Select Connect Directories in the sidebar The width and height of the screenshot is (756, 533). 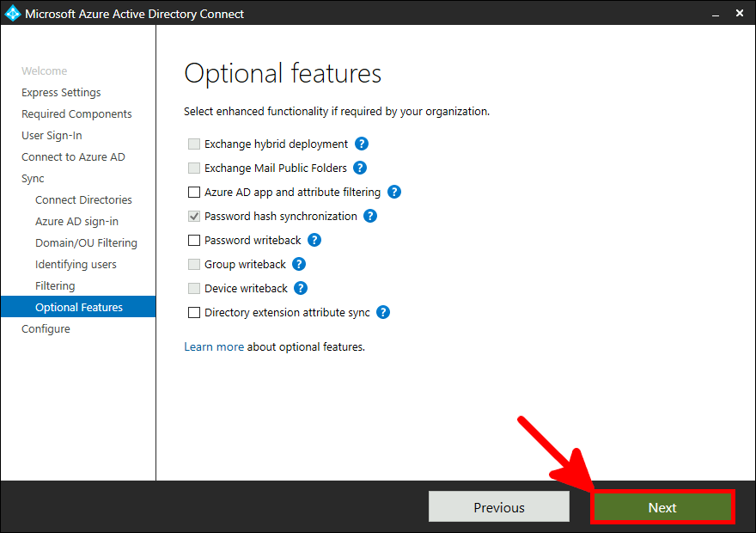tap(83, 199)
